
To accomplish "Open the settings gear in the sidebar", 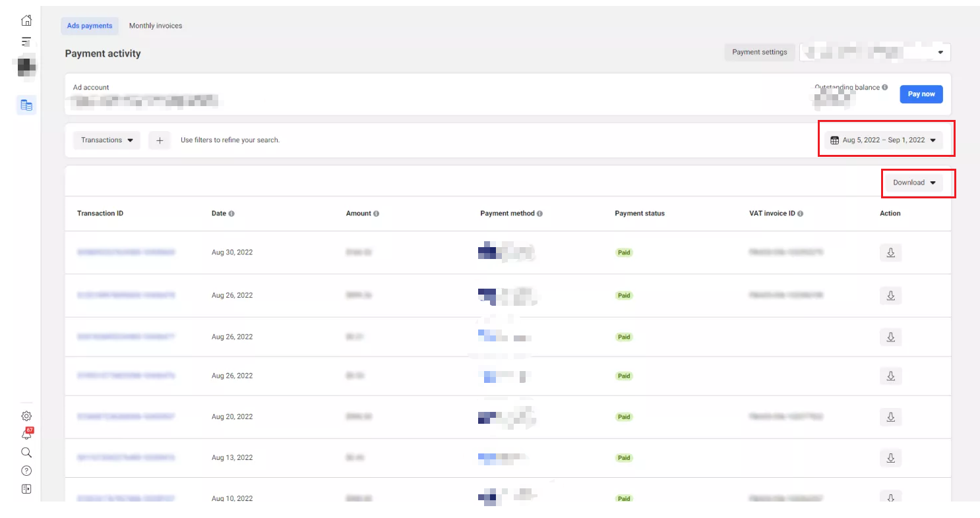I will click(26, 416).
